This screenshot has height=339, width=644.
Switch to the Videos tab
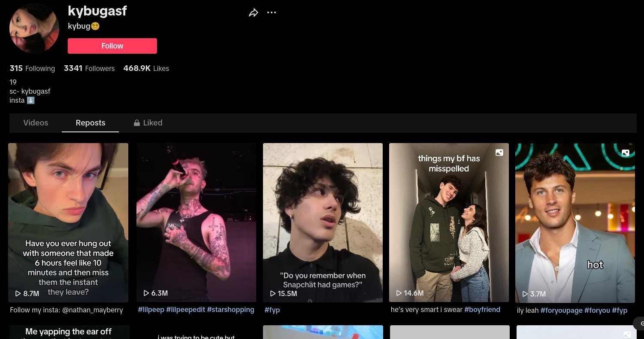(x=36, y=123)
